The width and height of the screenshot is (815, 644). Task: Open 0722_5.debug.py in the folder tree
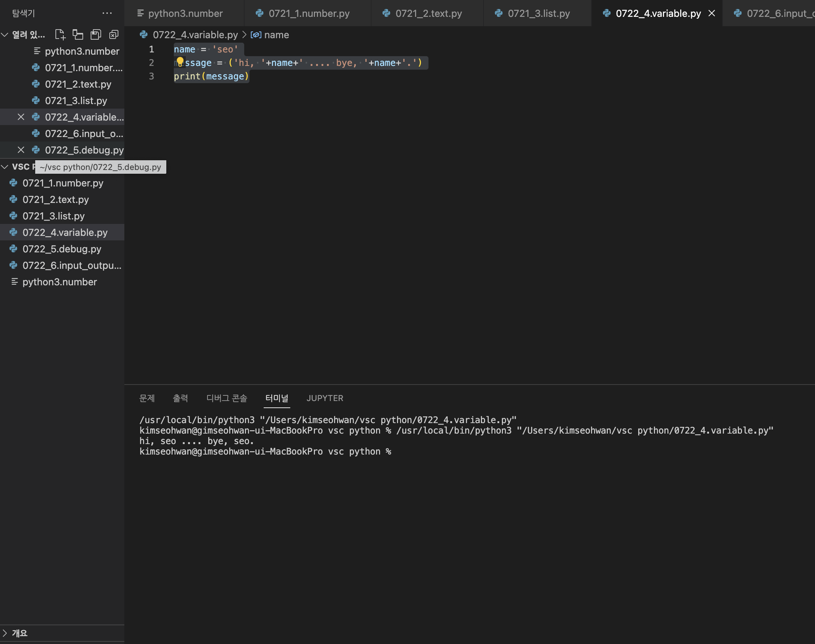click(62, 249)
